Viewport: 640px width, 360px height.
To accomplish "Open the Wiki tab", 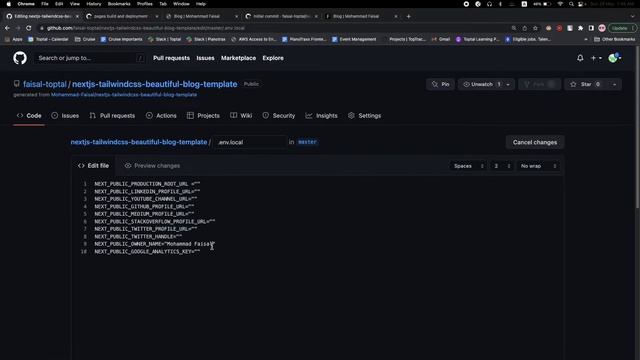I will coord(241,116).
